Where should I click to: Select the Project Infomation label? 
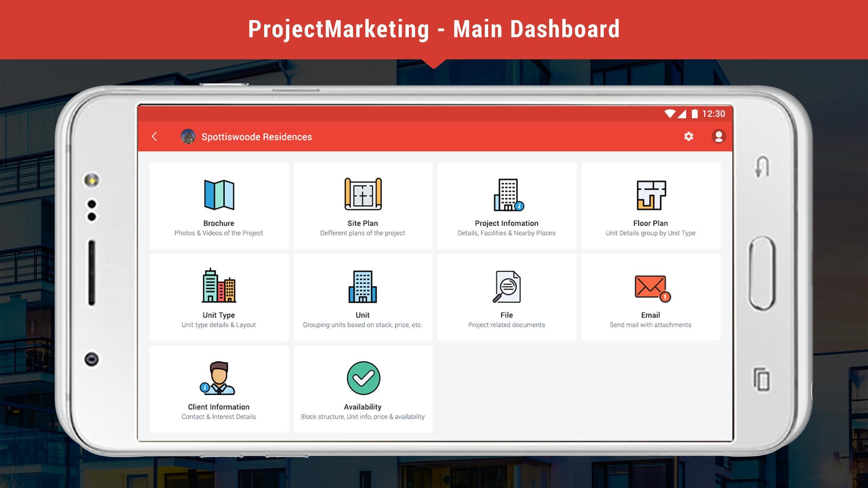tap(506, 223)
